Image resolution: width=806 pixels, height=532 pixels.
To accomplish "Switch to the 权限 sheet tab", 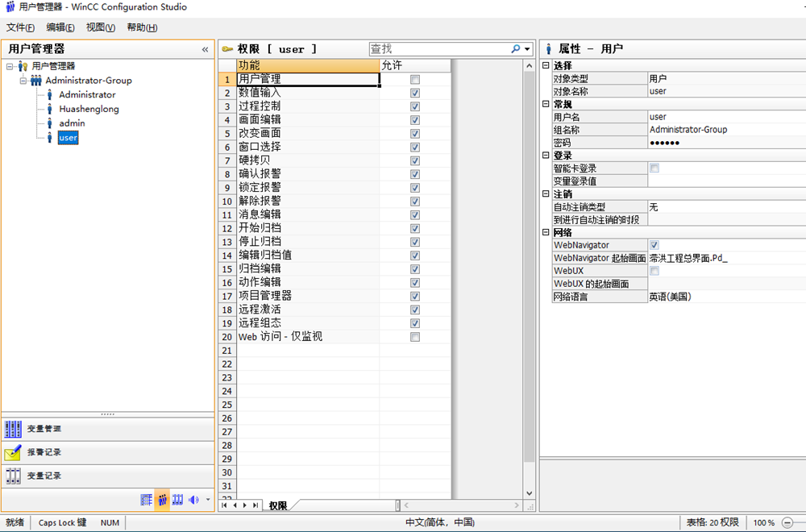I will coord(278,505).
